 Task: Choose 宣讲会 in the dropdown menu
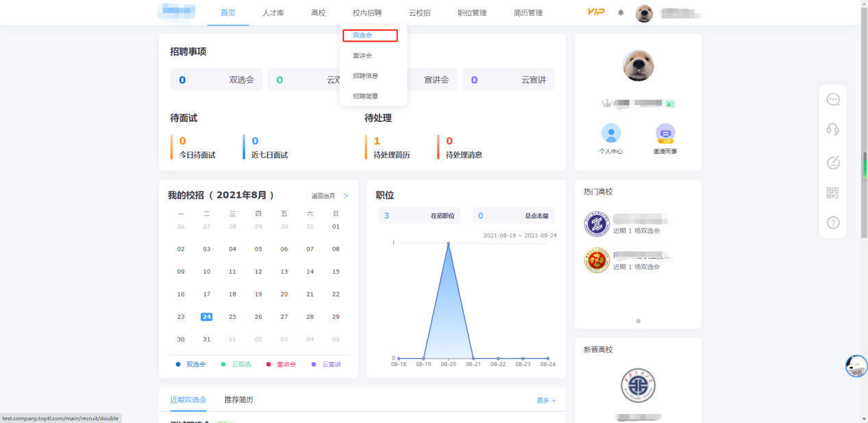tap(362, 55)
